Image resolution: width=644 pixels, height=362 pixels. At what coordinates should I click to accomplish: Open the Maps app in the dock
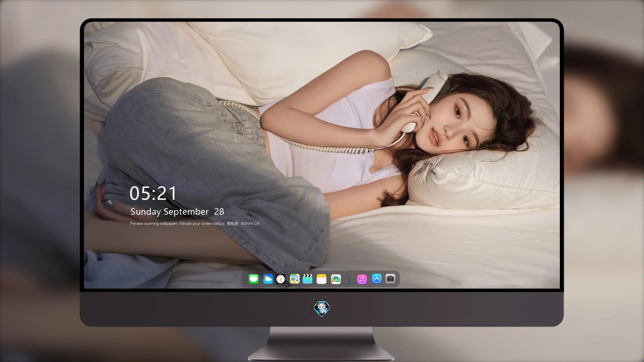(x=294, y=279)
